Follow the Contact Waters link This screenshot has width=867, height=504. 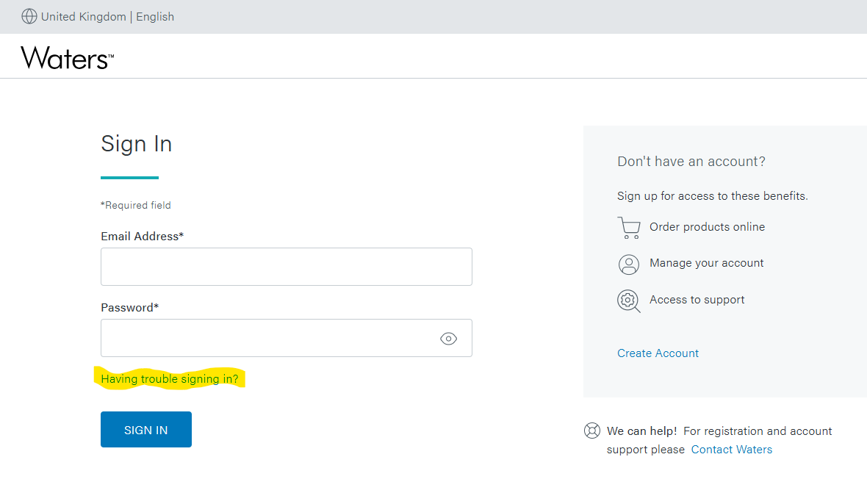pyautogui.click(x=731, y=450)
